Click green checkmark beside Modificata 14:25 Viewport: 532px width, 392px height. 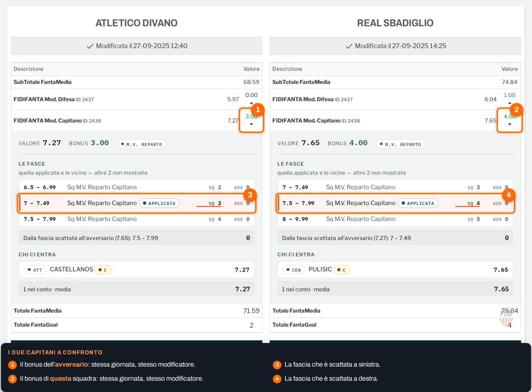349,46
